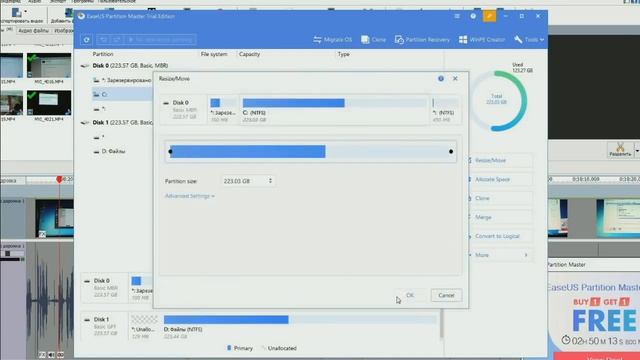Screen dimensions: 640x360
Task: Click the disk icon beside the Disk 1 list row
Action: [84, 122]
